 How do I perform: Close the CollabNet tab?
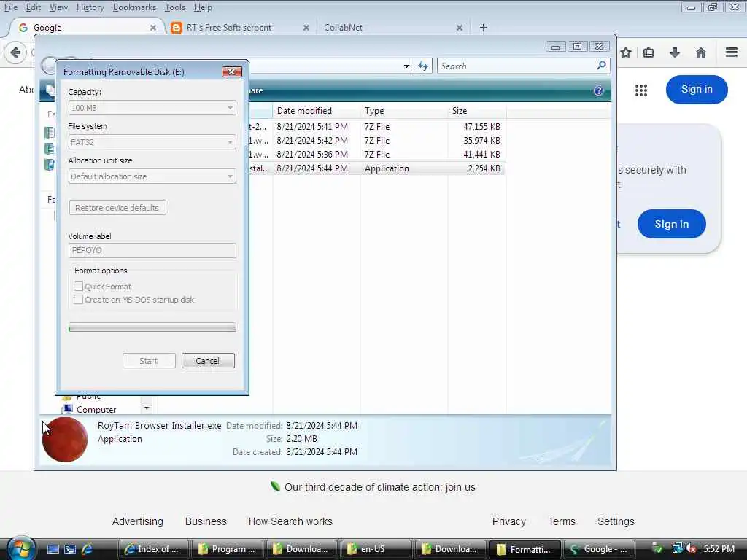[460, 28]
